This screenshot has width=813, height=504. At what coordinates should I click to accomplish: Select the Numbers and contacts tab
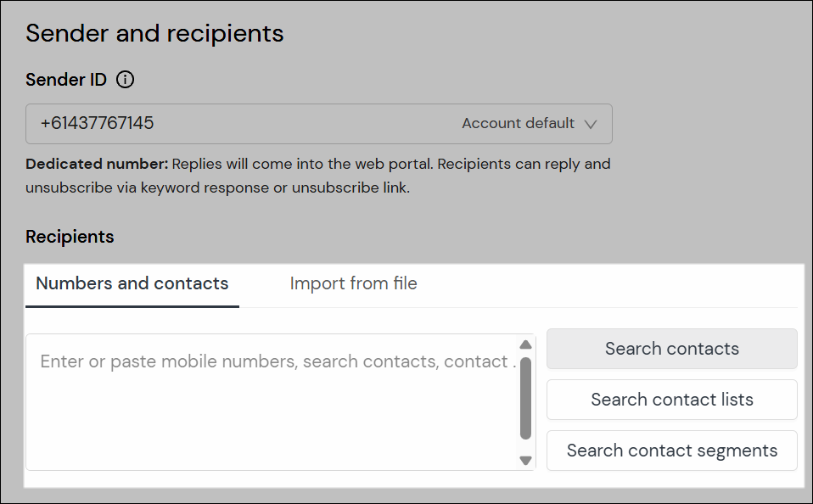(x=132, y=283)
